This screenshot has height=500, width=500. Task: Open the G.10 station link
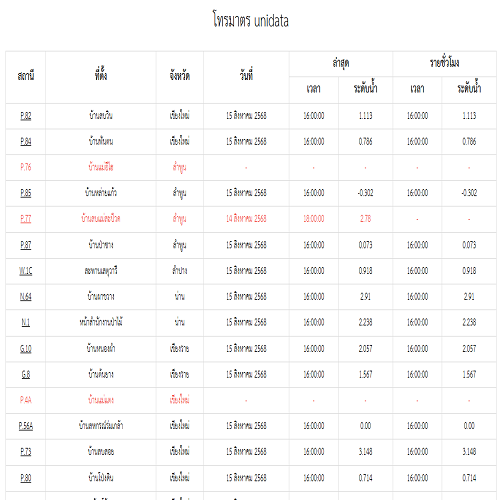click(26, 349)
